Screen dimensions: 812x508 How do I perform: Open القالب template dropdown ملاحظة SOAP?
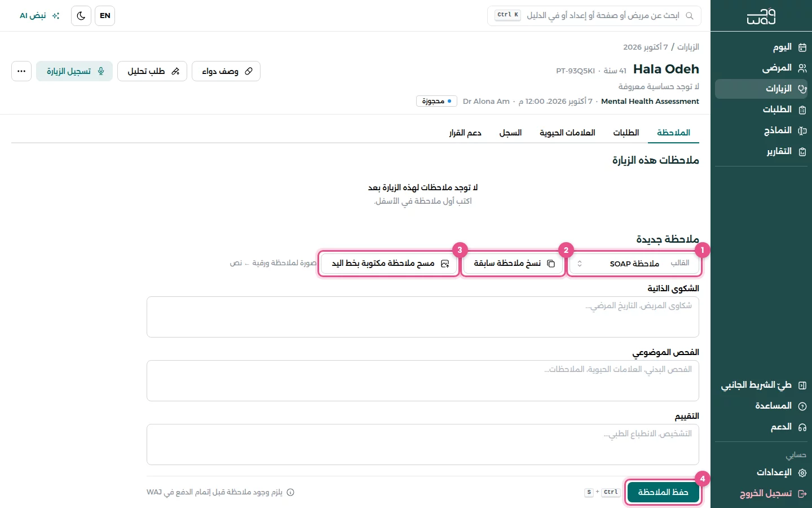tap(635, 264)
